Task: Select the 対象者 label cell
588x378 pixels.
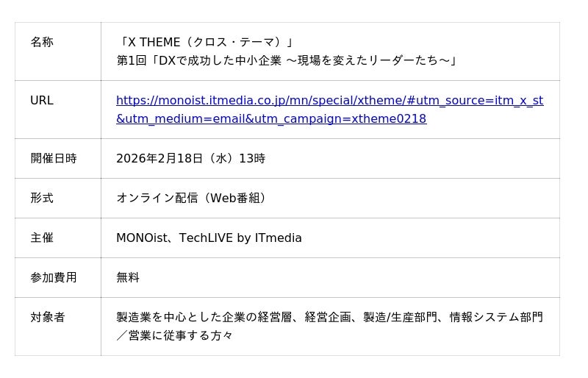Action: 48,317
